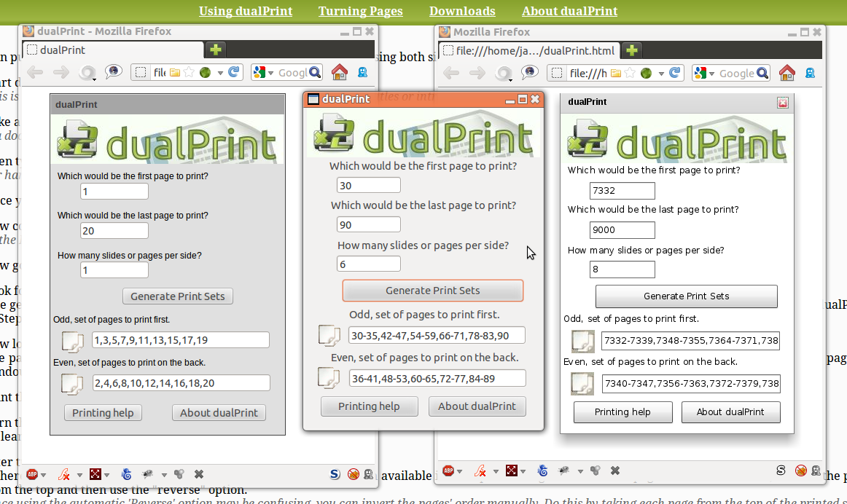The height and width of the screenshot is (504, 847).
Task: Open the Adblock Plus icon in the add-on bar
Action: click(32, 474)
